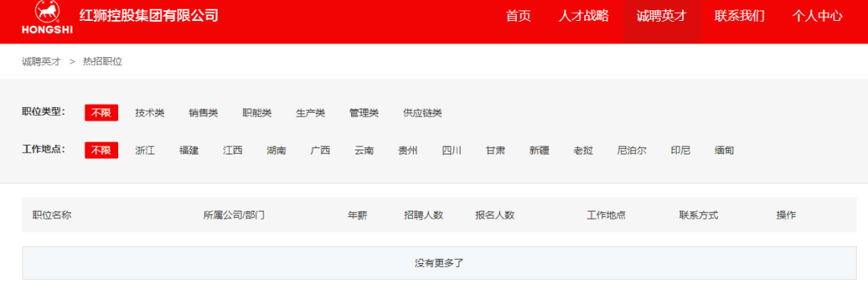Click the 没有更多了 notice bar

439,263
